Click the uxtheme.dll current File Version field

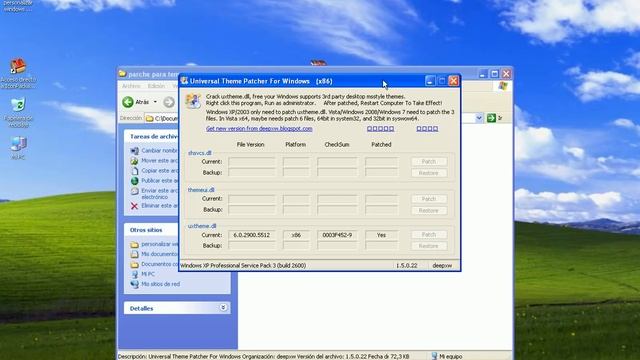(251, 235)
